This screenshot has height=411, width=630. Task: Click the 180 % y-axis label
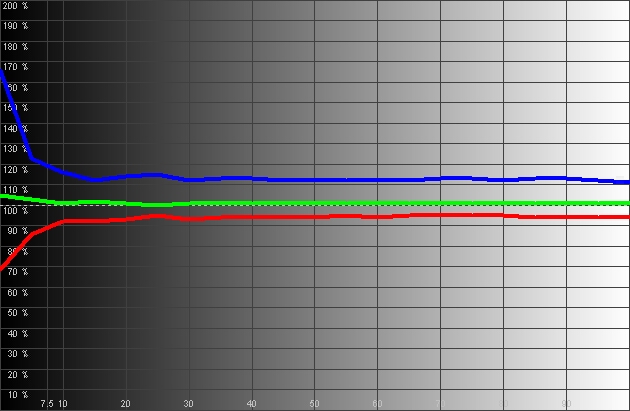click(15, 47)
